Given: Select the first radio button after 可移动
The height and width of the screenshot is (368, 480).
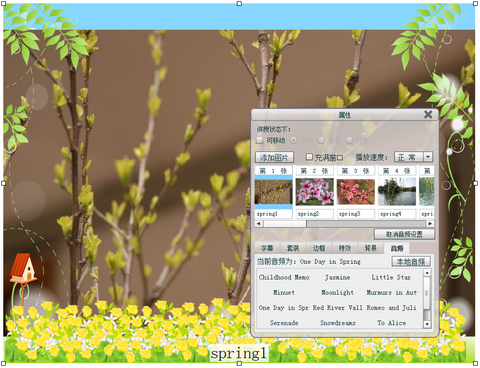Looking at the screenshot, I should pyautogui.click(x=294, y=140).
